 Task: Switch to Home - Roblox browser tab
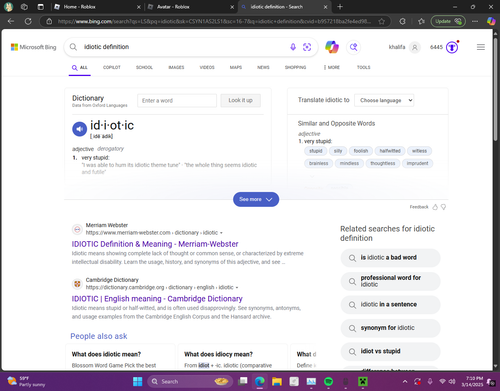(97, 7)
